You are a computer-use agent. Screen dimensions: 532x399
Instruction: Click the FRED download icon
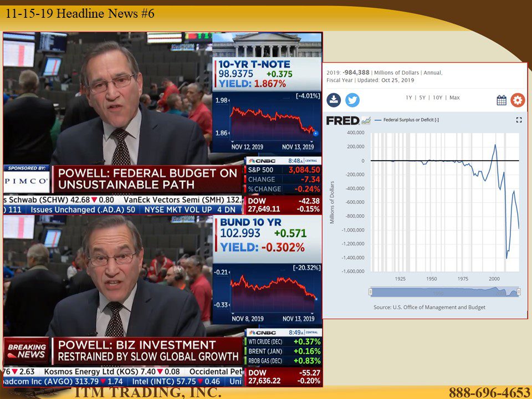click(x=334, y=100)
